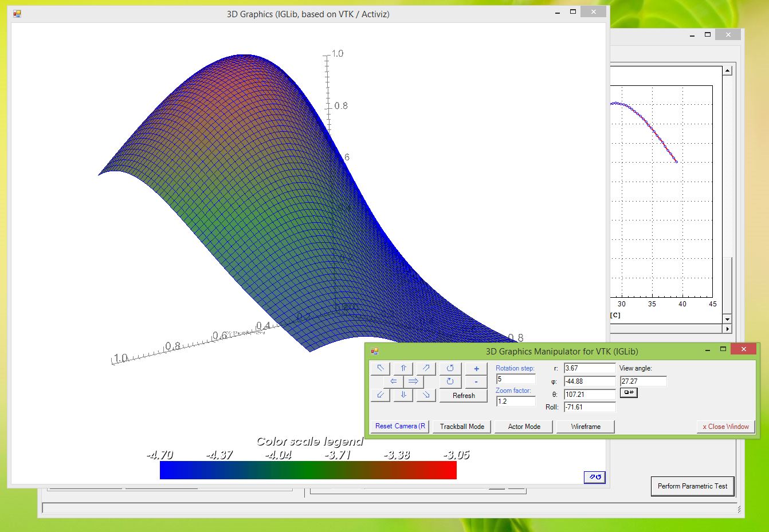Zoom in using the plus icon
The height and width of the screenshot is (532, 769).
[x=476, y=368]
